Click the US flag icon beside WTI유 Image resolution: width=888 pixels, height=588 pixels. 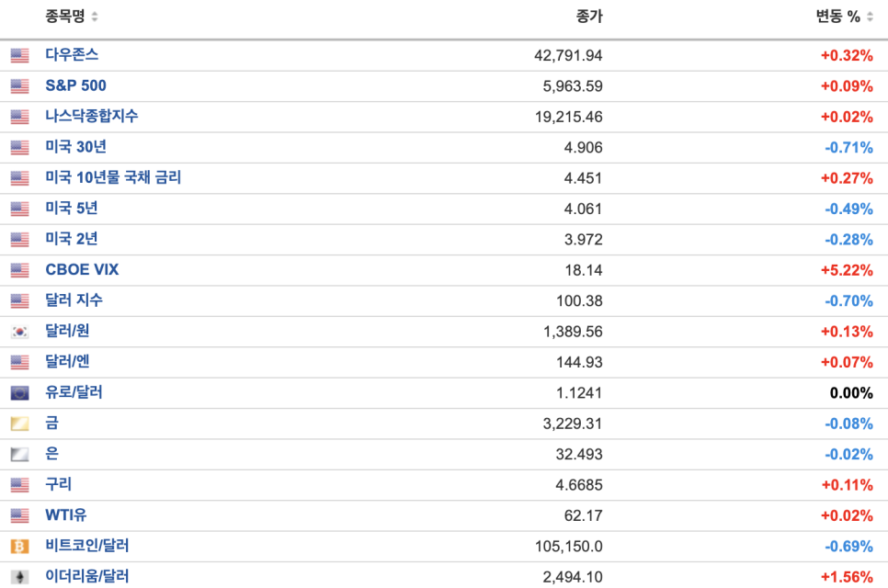20,515
